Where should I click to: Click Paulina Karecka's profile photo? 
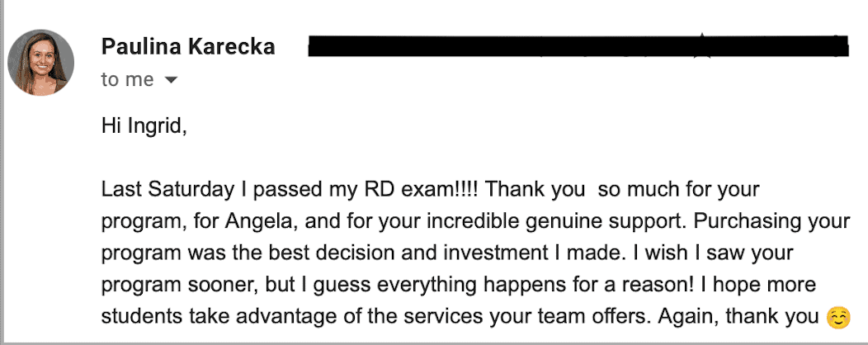(41, 63)
